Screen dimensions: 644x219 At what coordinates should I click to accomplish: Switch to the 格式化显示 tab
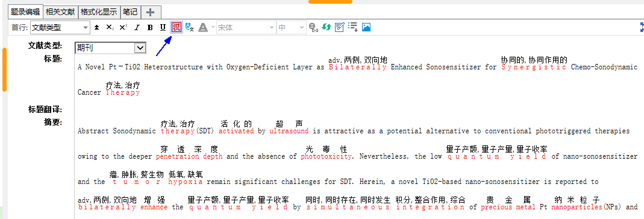click(x=99, y=12)
